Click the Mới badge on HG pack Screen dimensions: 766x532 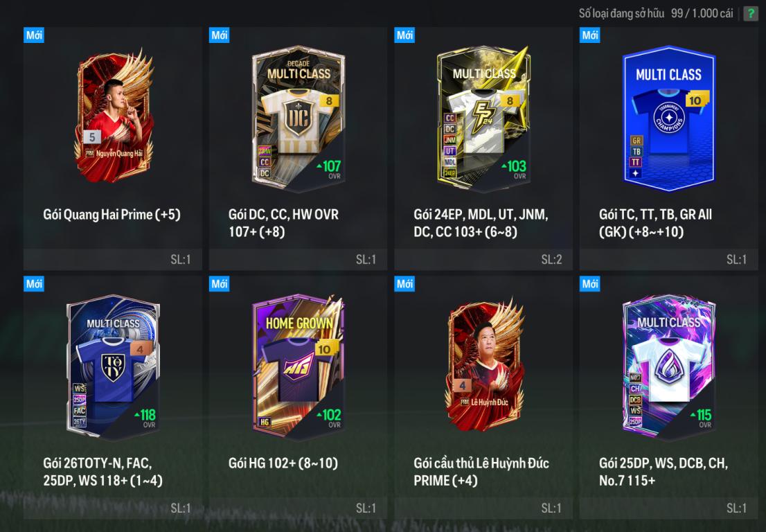click(x=220, y=283)
